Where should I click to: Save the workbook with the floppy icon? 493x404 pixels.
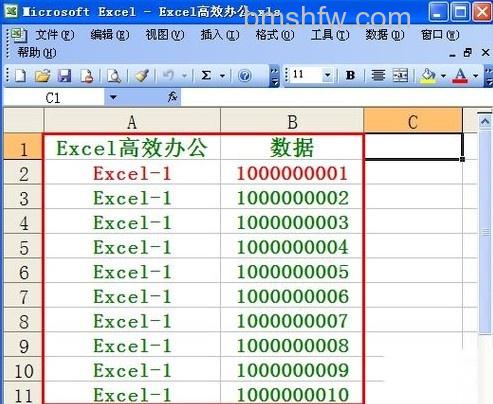(64, 76)
